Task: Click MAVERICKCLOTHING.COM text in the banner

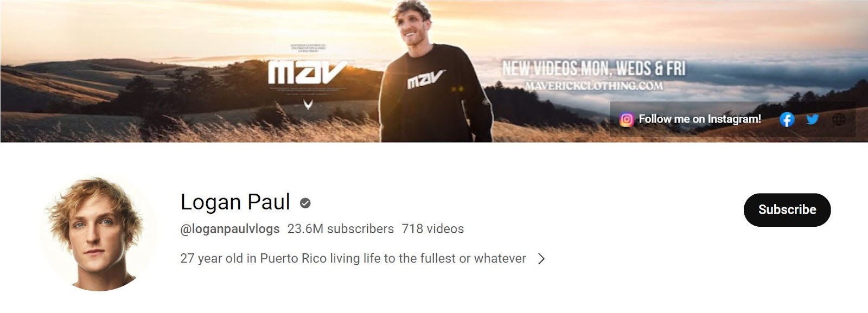Action: (x=593, y=86)
